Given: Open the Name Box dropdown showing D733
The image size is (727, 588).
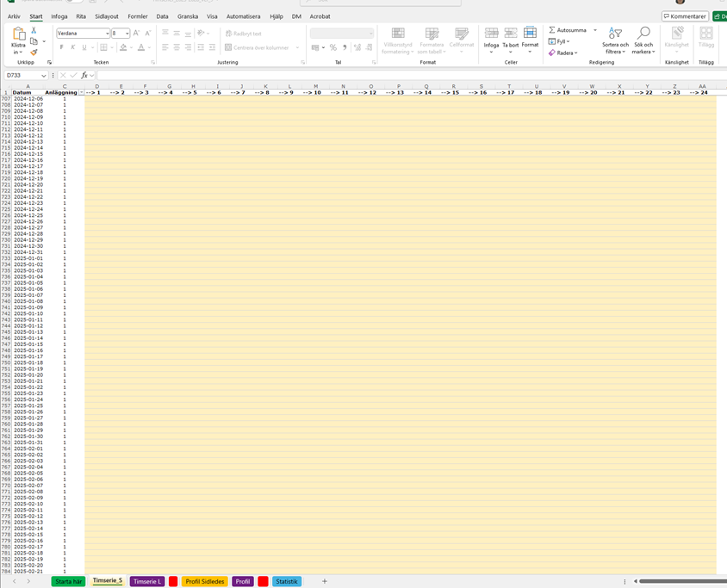Looking at the screenshot, I should (x=44, y=76).
